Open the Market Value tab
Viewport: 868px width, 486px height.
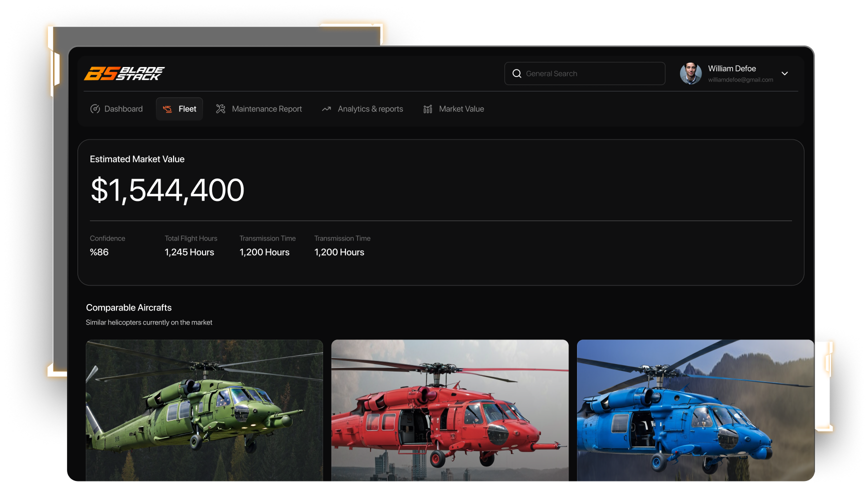tap(461, 109)
